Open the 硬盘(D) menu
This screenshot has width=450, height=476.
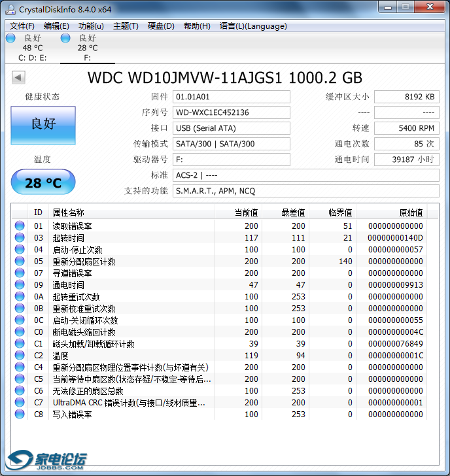(x=161, y=26)
